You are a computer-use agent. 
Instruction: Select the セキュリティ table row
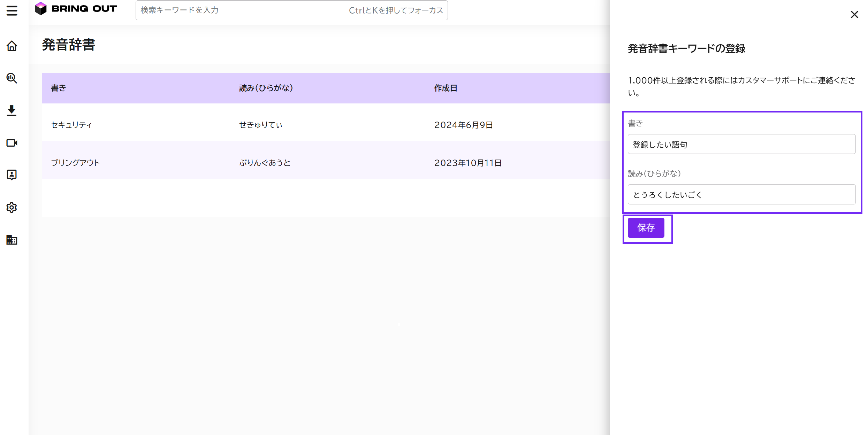click(x=326, y=125)
